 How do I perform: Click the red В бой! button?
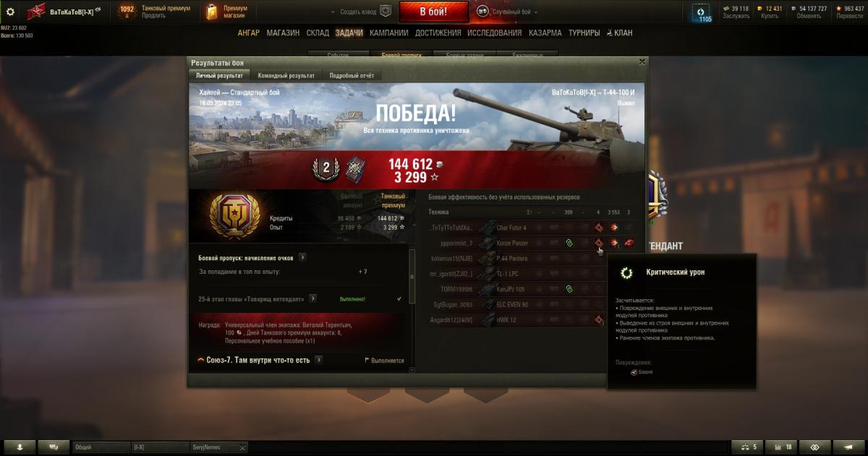(x=434, y=12)
